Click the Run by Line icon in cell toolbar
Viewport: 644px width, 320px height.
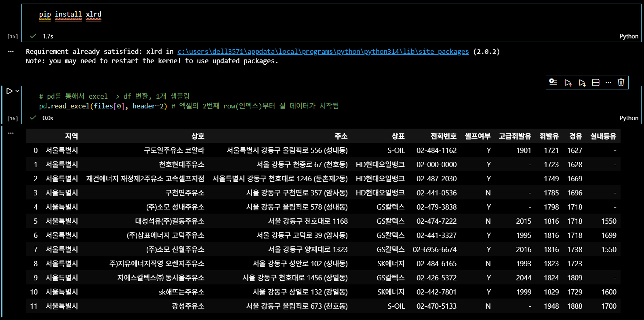pyautogui.click(x=553, y=82)
